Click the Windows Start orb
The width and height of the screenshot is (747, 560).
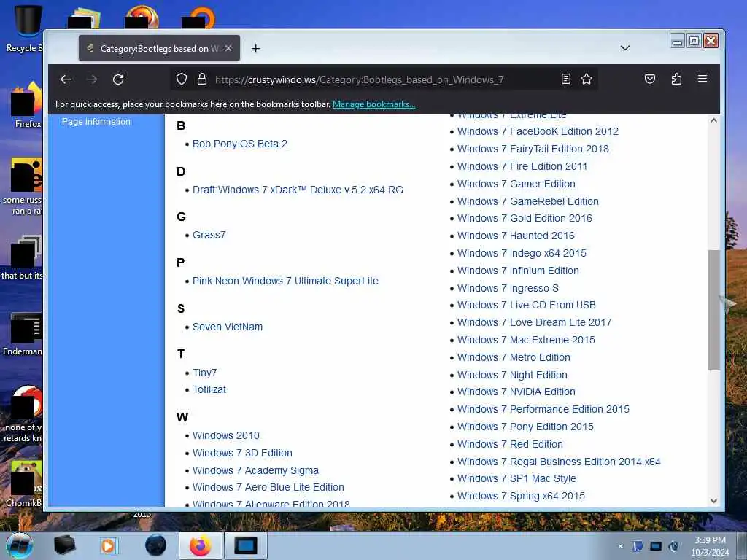pos(20,545)
